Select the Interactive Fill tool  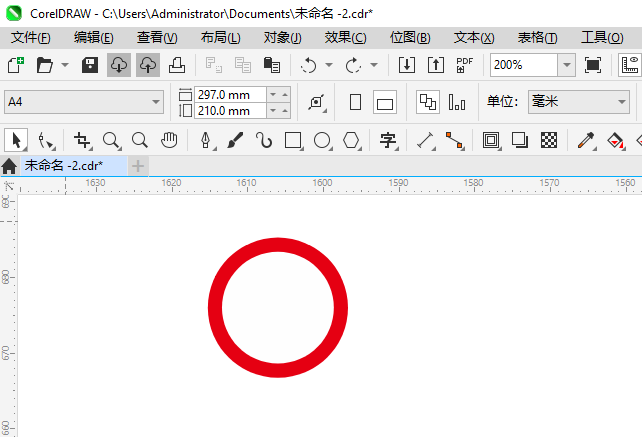tap(615, 140)
